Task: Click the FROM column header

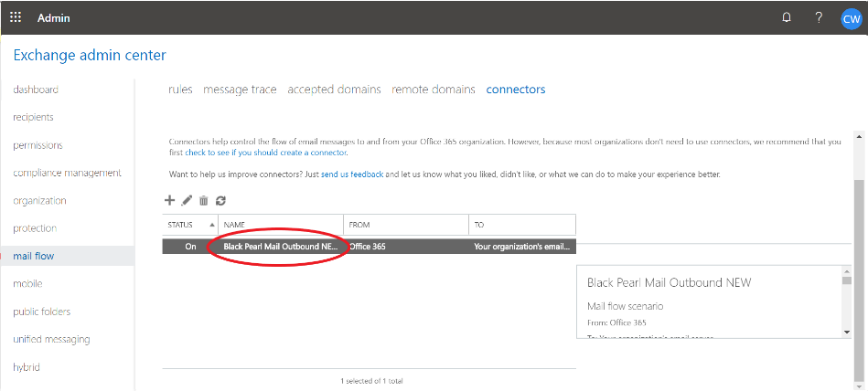Action: click(x=406, y=225)
